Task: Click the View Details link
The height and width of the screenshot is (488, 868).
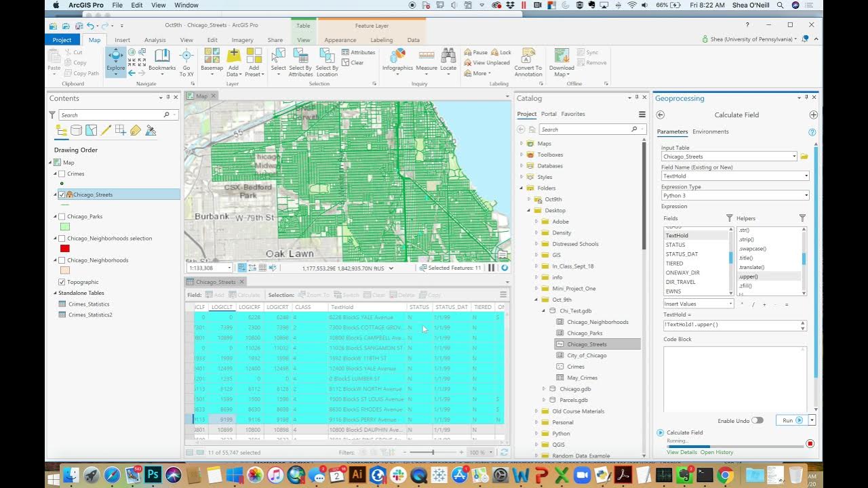Action: 682,452
